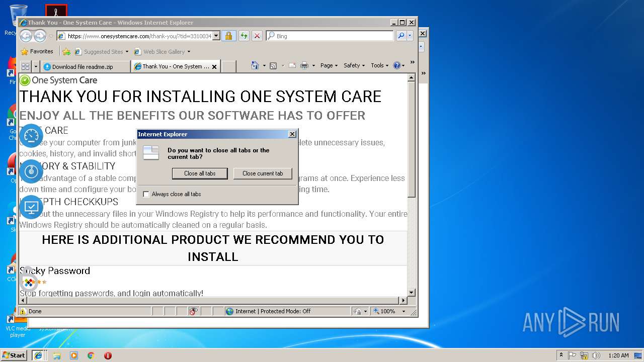Click the Sticky Password heading
Screen dimensions: 644x362
coord(55,270)
